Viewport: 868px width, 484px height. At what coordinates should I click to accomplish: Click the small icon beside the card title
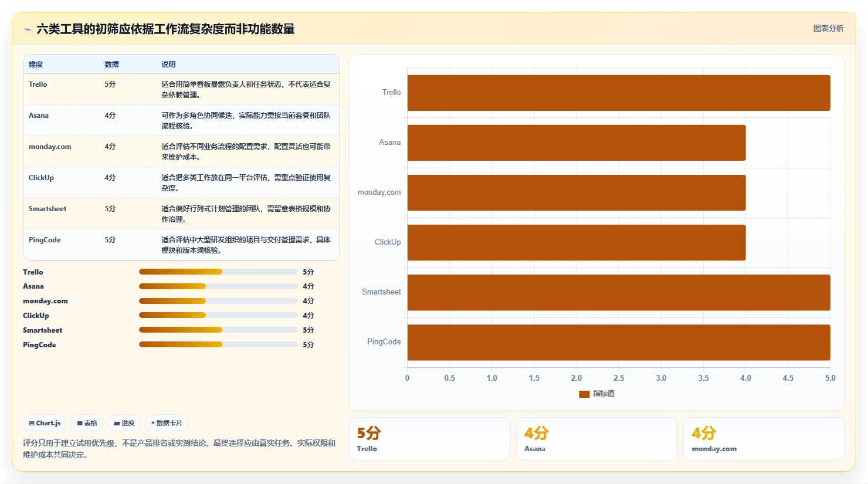click(x=28, y=29)
